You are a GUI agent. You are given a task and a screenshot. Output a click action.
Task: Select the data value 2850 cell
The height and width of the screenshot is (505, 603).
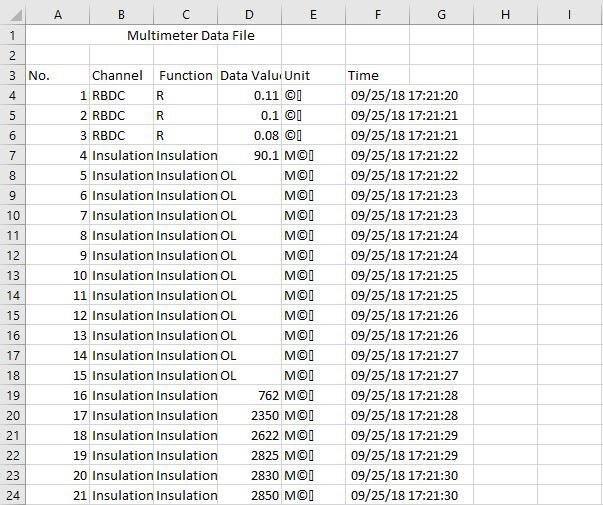[250, 495]
